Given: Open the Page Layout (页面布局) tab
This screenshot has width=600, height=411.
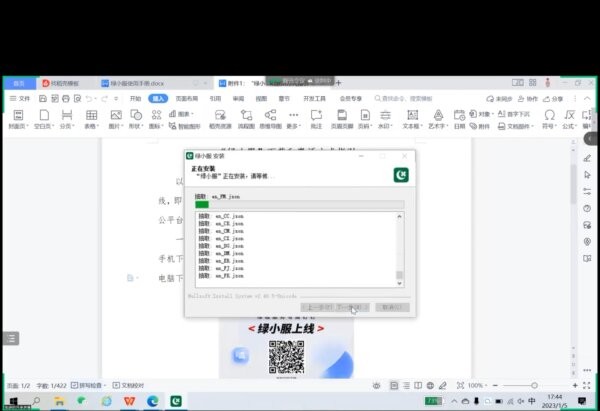Looking at the screenshot, I should (x=187, y=99).
